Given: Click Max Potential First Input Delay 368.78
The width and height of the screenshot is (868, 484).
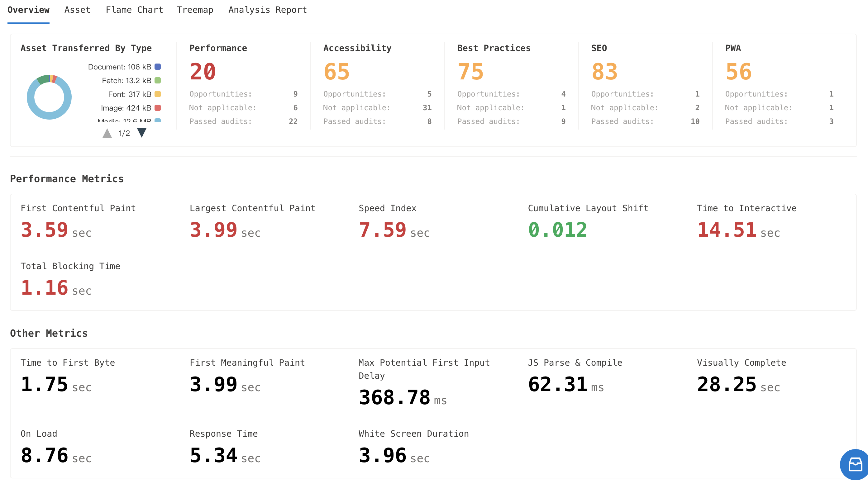Looking at the screenshot, I should pyautogui.click(x=394, y=398).
